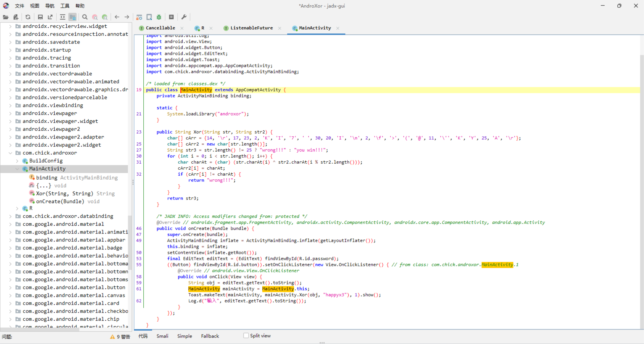
Task: Click the jadx app logo in the title bar
Action: point(6,6)
